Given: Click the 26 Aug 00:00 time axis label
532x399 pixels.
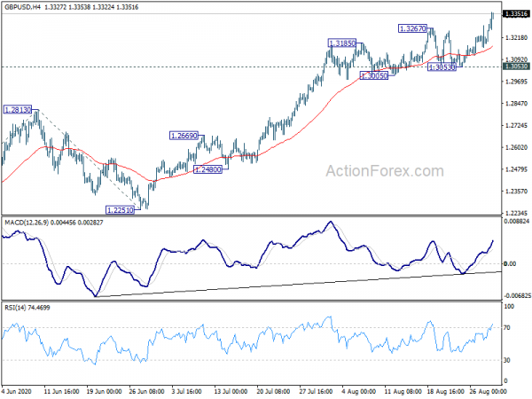Looking at the screenshot, I should point(488,392).
